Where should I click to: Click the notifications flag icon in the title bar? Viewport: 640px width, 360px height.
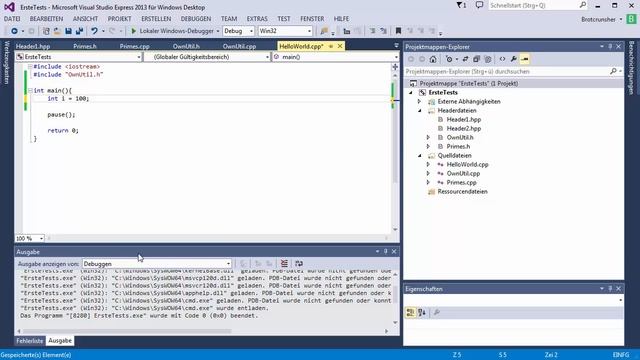pos(461,5)
